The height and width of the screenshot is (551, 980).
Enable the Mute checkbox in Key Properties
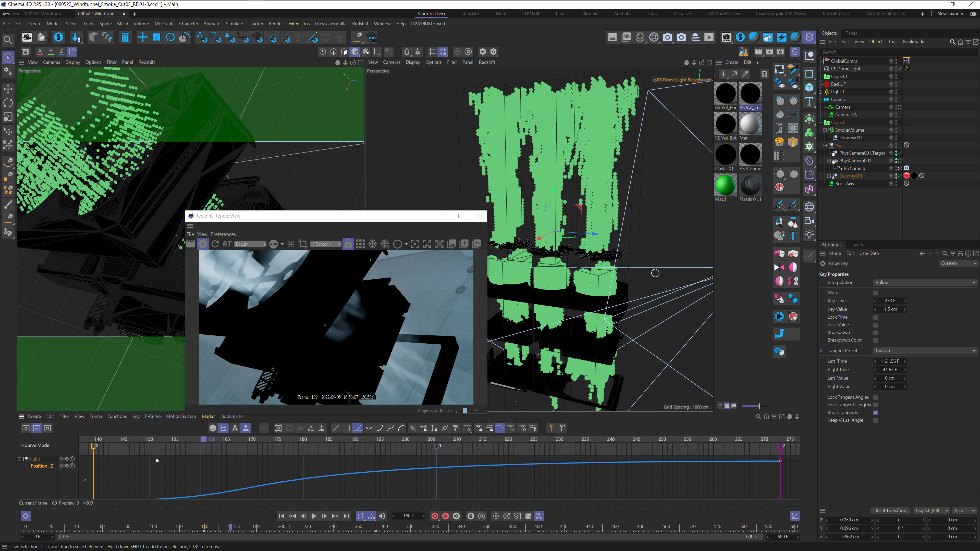[875, 293]
